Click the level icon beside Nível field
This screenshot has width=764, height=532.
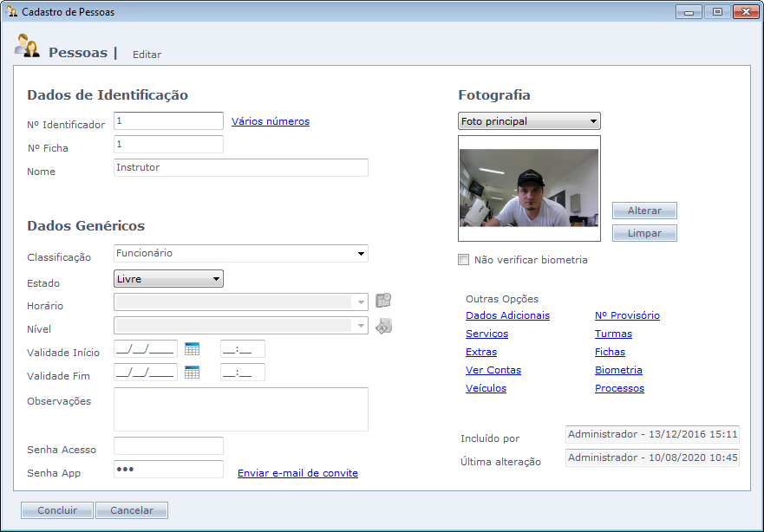coord(383,326)
